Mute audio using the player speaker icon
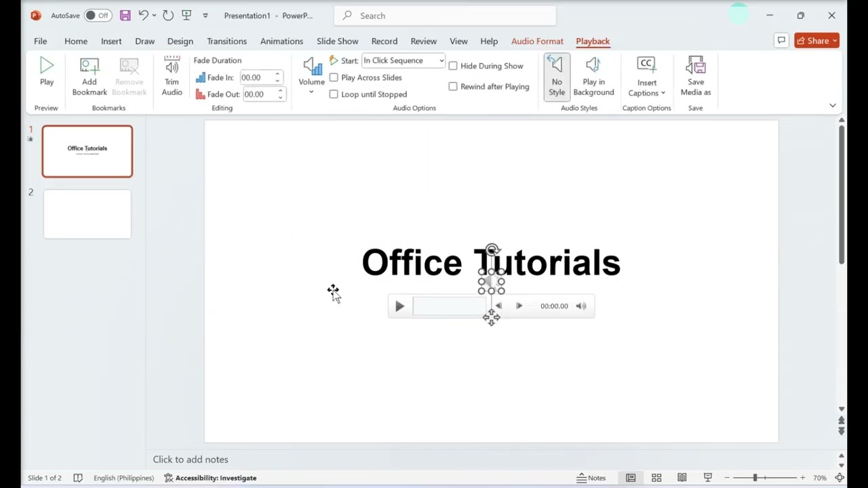Screen dimensions: 868x488 [581, 306]
